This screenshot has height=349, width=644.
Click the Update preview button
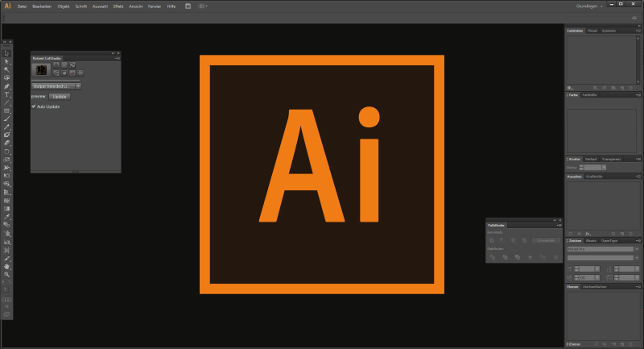[x=60, y=97]
